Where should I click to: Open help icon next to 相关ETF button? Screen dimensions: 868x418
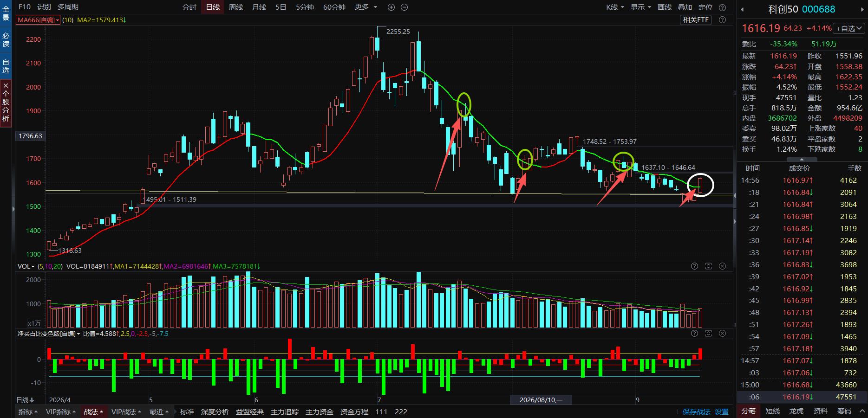click(x=722, y=20)
